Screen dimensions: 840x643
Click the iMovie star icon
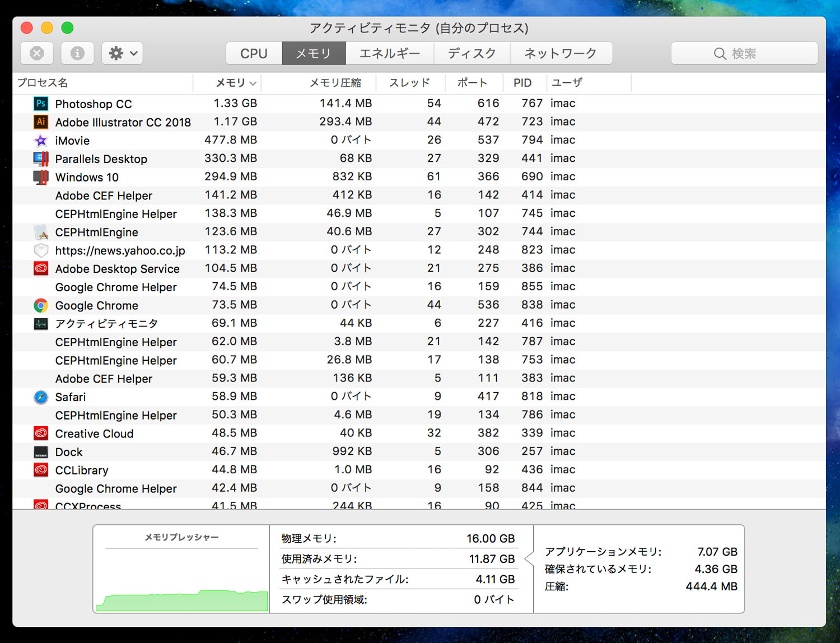point(41,140)
